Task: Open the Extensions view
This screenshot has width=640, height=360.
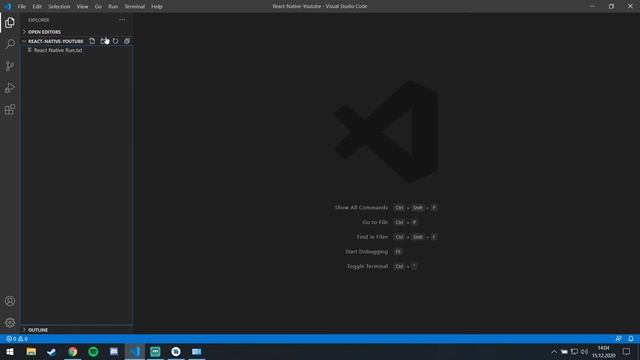Action: point(10,109)
